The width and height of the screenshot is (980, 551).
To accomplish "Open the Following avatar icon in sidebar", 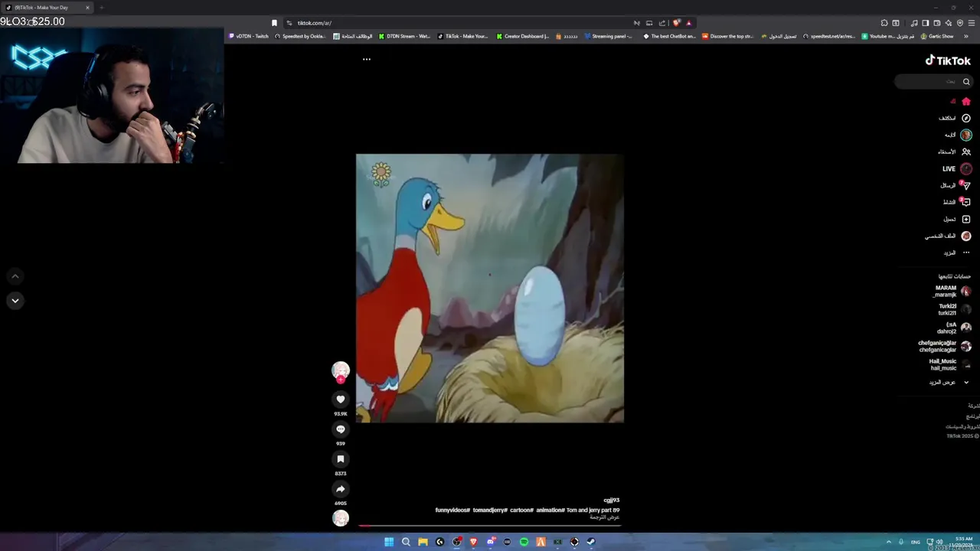I will (966, 135).
